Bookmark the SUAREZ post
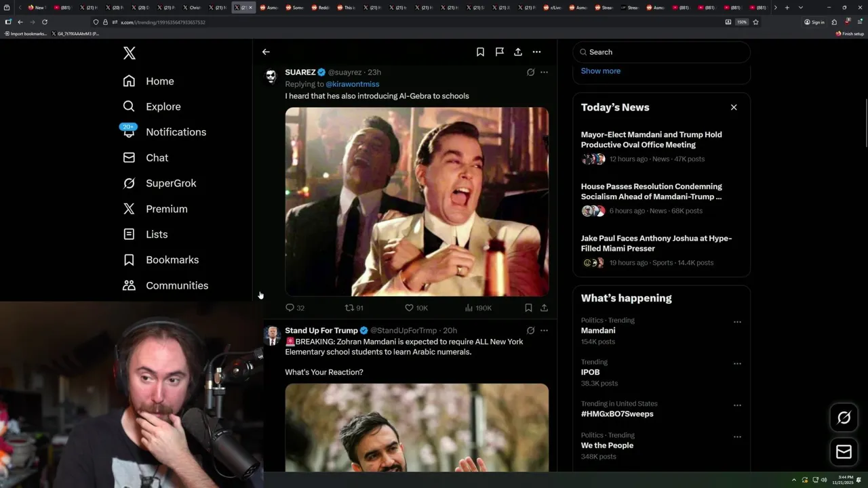868x488 pixels. pos(528,308)
